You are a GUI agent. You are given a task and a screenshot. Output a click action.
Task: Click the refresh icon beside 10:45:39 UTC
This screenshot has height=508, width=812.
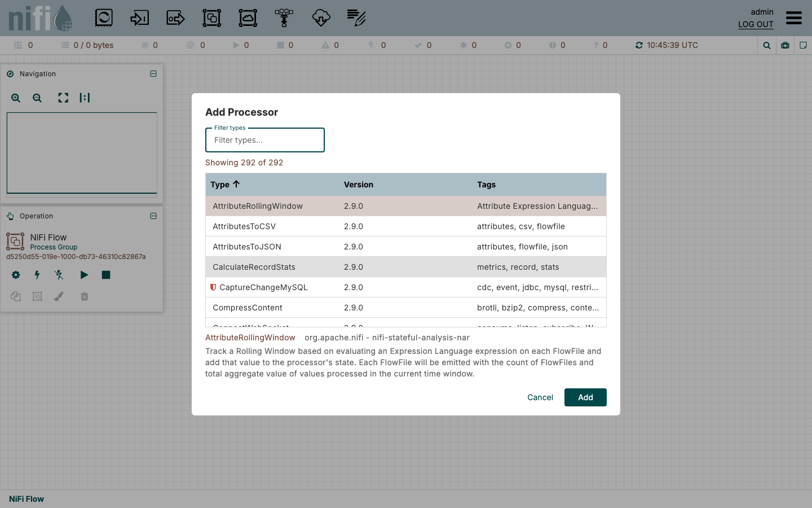pos(639,45)
